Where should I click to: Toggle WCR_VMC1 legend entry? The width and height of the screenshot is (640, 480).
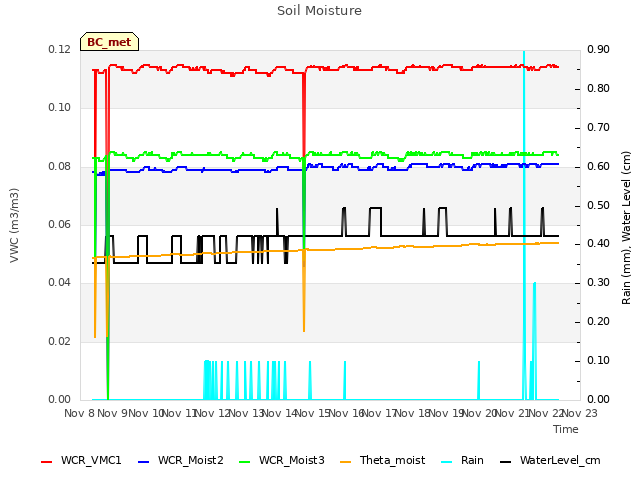pyautogui.click(x=81, y=460)
